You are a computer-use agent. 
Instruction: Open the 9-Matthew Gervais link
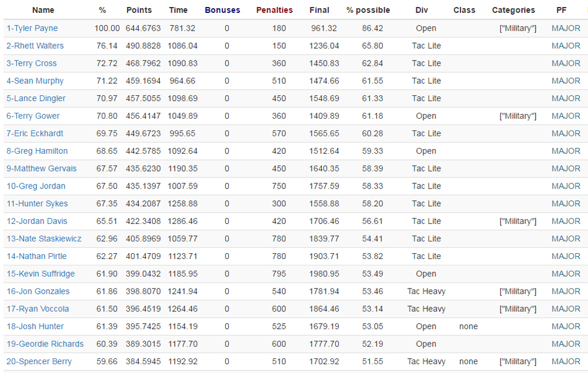pyautogui.click(x=42, y=169)
